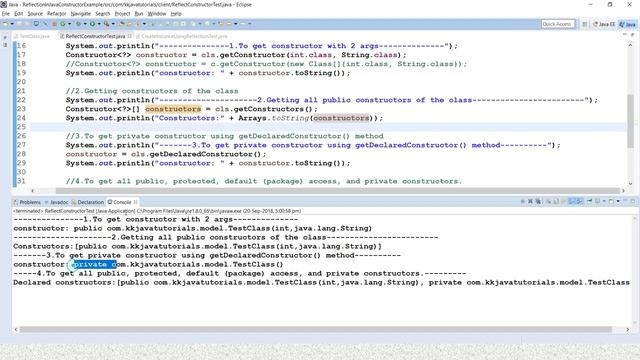Open the Source menu
Viewport: 640px width, 360px height.
point(35,13)
